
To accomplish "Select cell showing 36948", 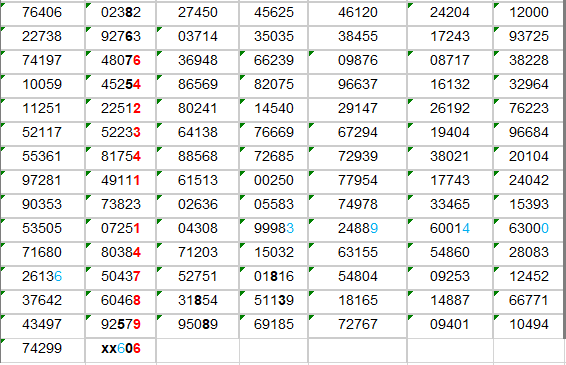I will point(197,61).
